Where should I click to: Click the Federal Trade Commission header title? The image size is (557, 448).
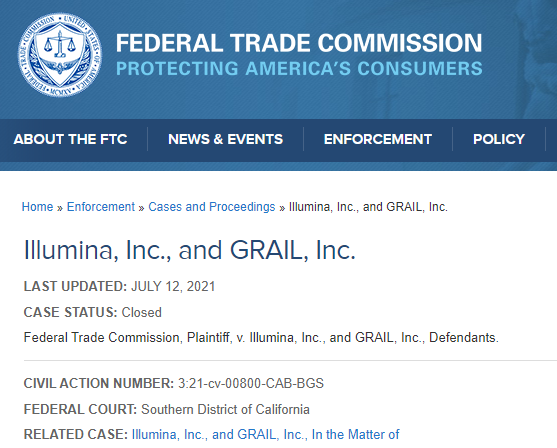(299, 43)
